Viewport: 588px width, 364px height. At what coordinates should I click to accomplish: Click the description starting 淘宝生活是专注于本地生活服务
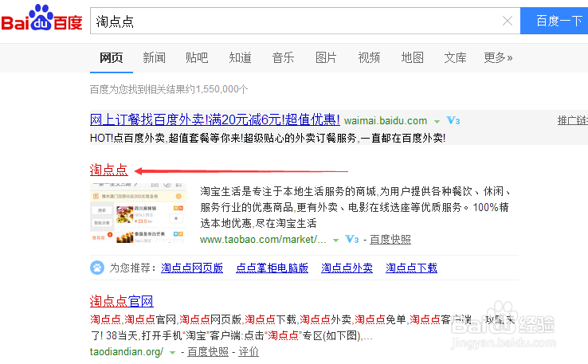coord(355,207)
